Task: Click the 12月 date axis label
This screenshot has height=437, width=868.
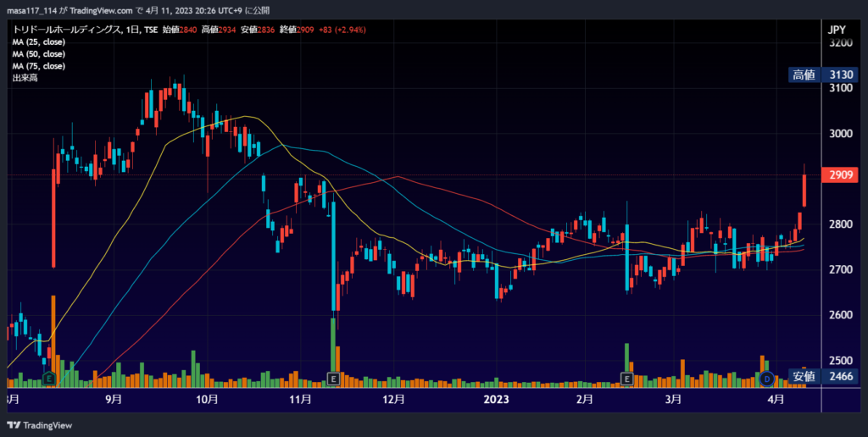Action: click(393, 399)
